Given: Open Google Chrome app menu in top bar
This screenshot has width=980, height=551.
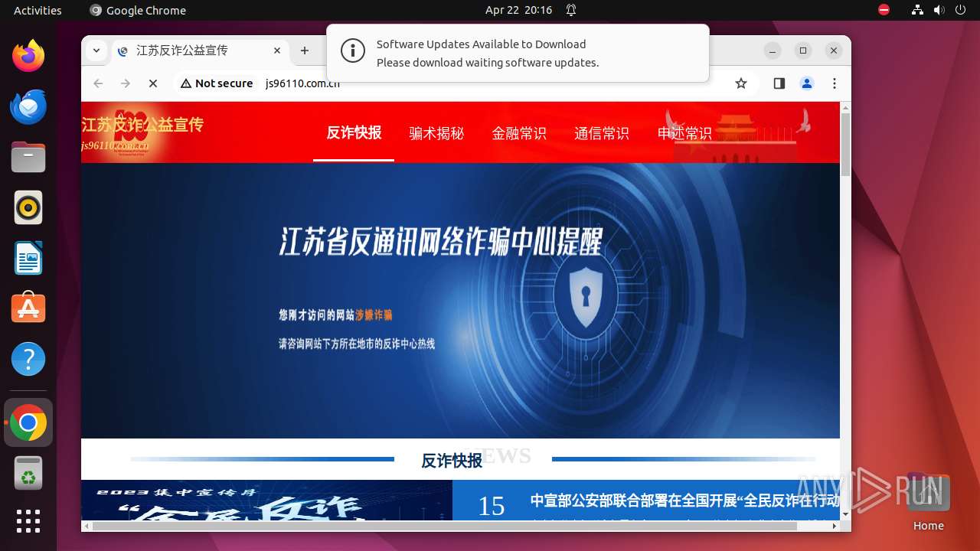Looking at the screenshot, I should [x=138, y=10].
